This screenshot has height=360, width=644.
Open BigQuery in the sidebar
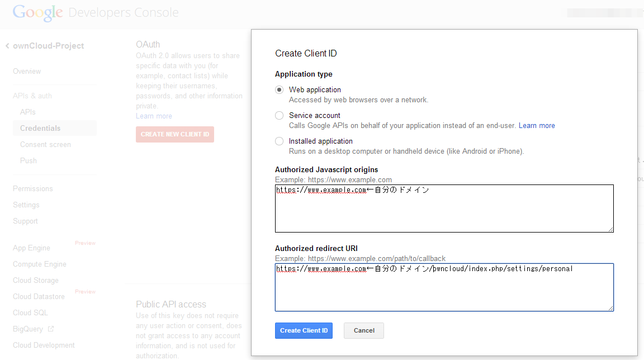[27, 329]
